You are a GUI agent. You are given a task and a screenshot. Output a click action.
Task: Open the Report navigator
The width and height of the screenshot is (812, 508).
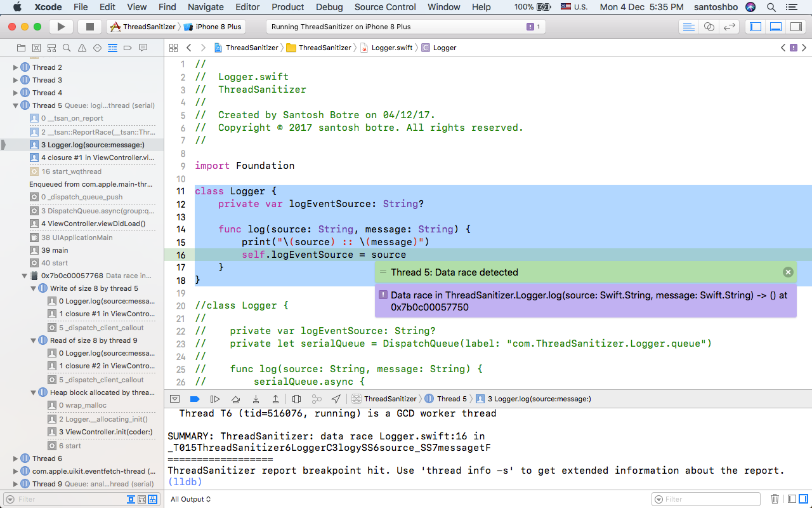(x=143, y=48)
